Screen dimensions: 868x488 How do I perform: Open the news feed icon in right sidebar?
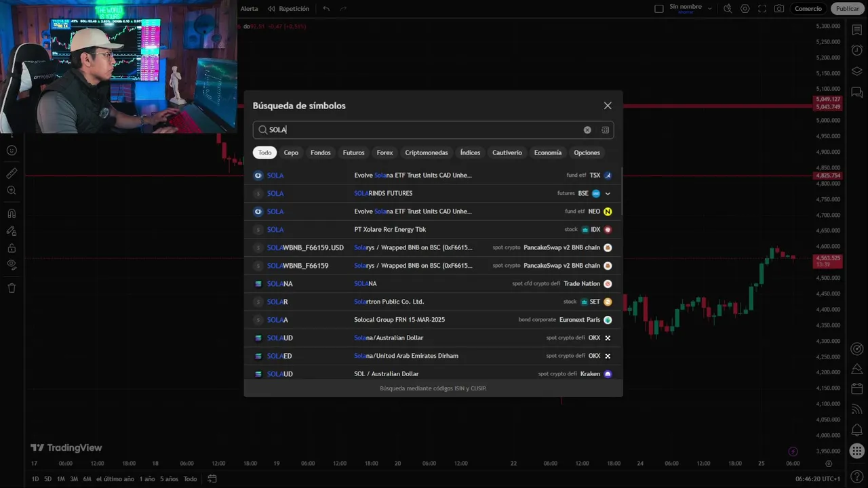point(857,409)
